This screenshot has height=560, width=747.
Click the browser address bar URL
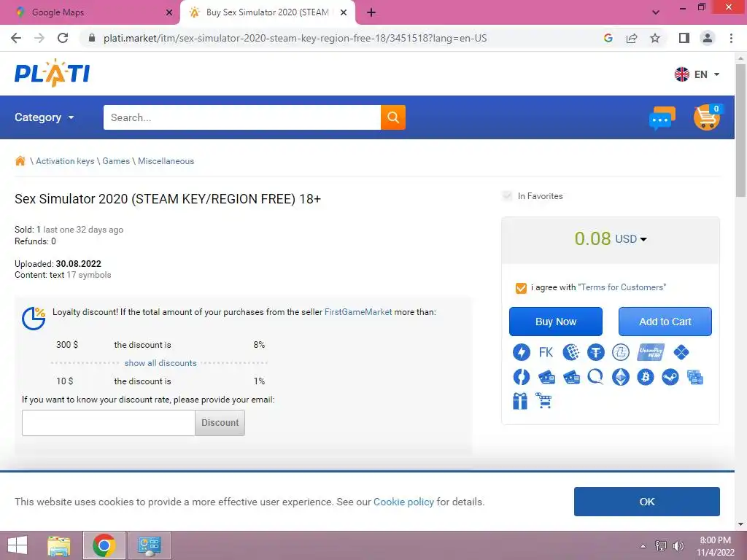295,38
